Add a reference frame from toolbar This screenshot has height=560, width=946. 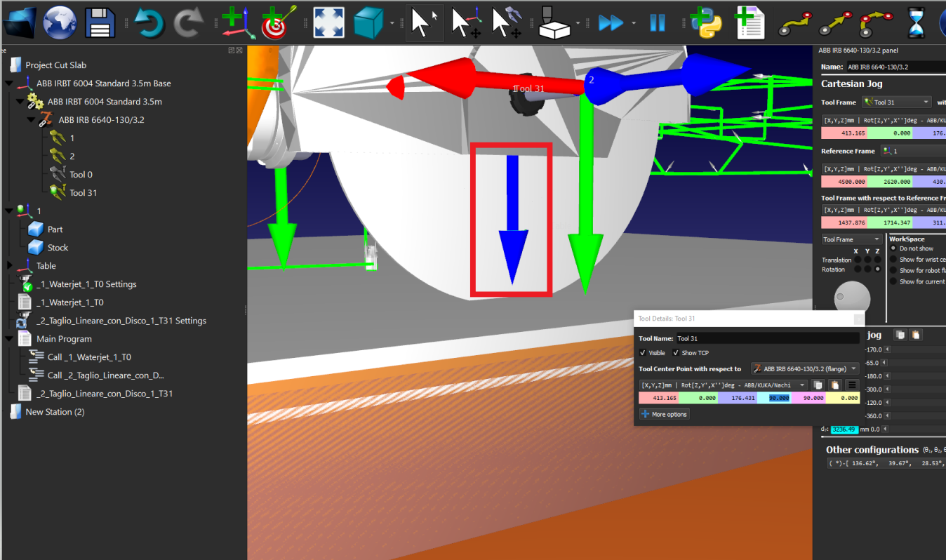(238, 23)
